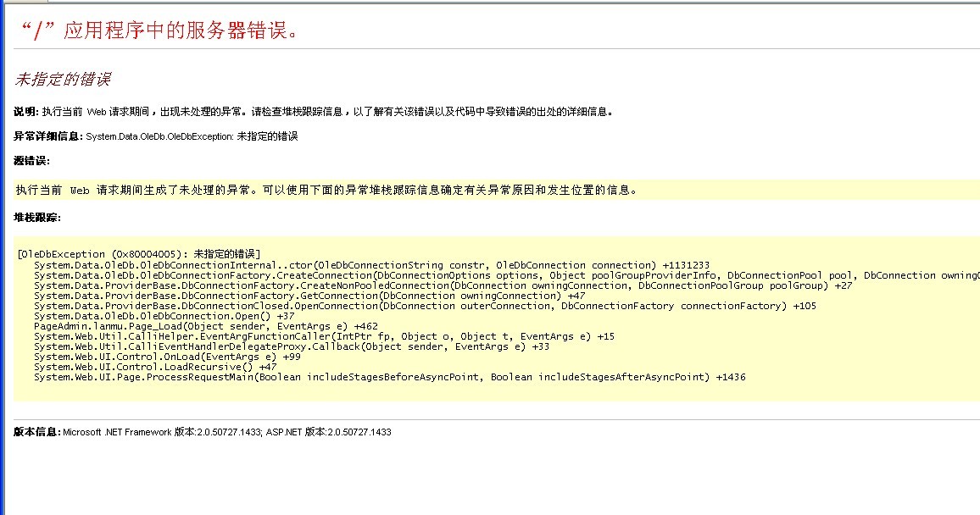The image size is (980, 515).
Task: Click the OleDbException 0x80004005 trace line
Action: point(139,254)
